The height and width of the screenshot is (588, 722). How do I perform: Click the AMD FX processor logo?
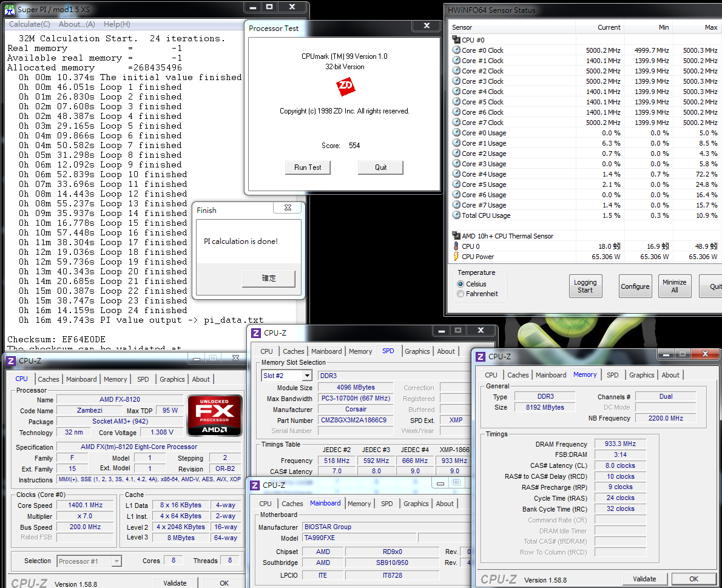215,415
